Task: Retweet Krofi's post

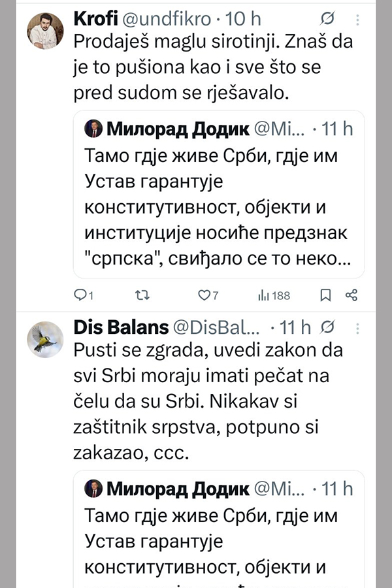Action: pyautogui.click(x=140, y=296)
